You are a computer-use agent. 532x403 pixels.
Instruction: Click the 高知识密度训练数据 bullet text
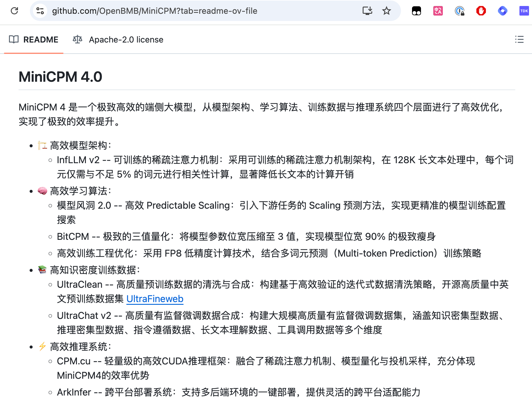pos(95,270)
